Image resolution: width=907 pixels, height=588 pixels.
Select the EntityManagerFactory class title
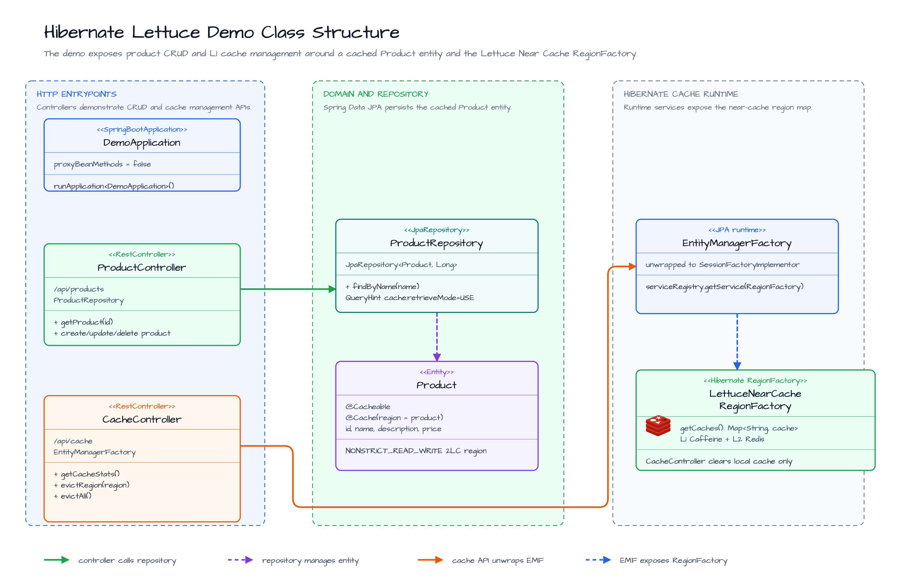(x=737, y=243)
